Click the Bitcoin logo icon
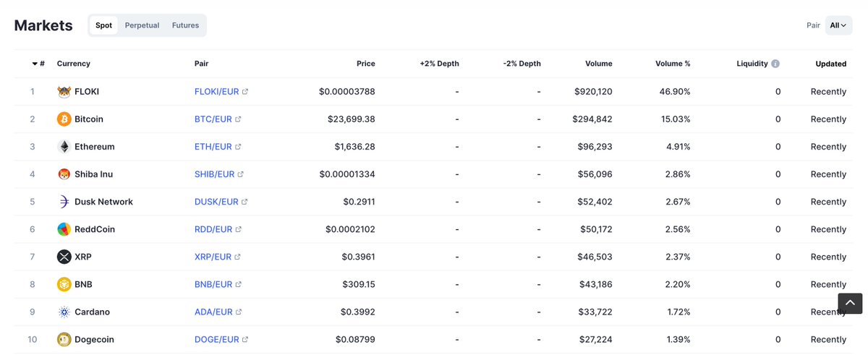This screenshot has height=355, width=868. tap(64, 119)
